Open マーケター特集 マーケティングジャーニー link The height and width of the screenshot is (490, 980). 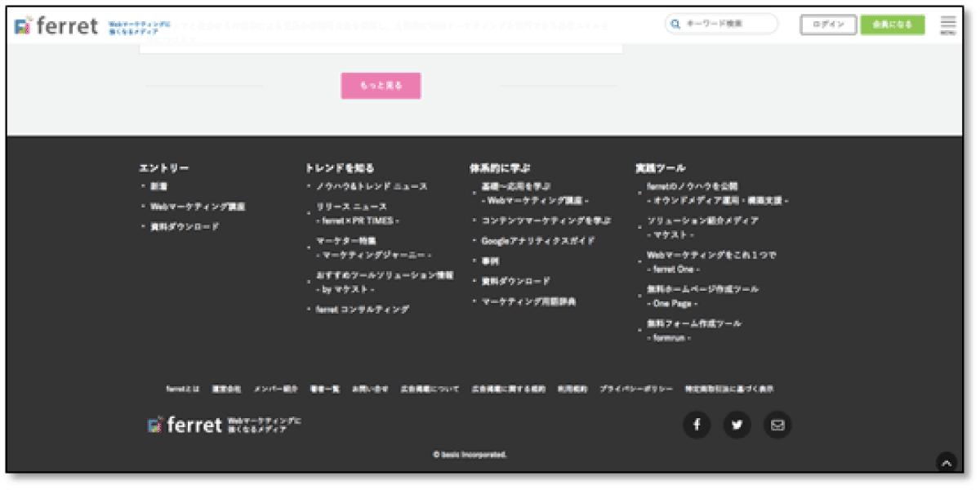click(x=373, y=248)
